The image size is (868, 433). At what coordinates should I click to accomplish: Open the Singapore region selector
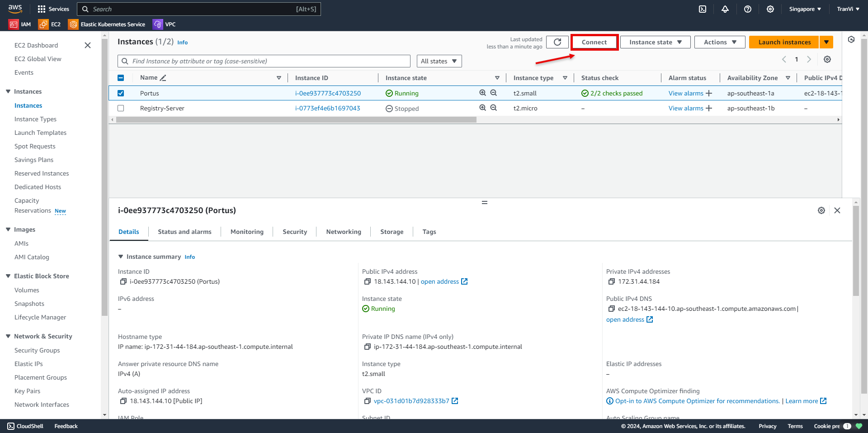click(805, 9)
